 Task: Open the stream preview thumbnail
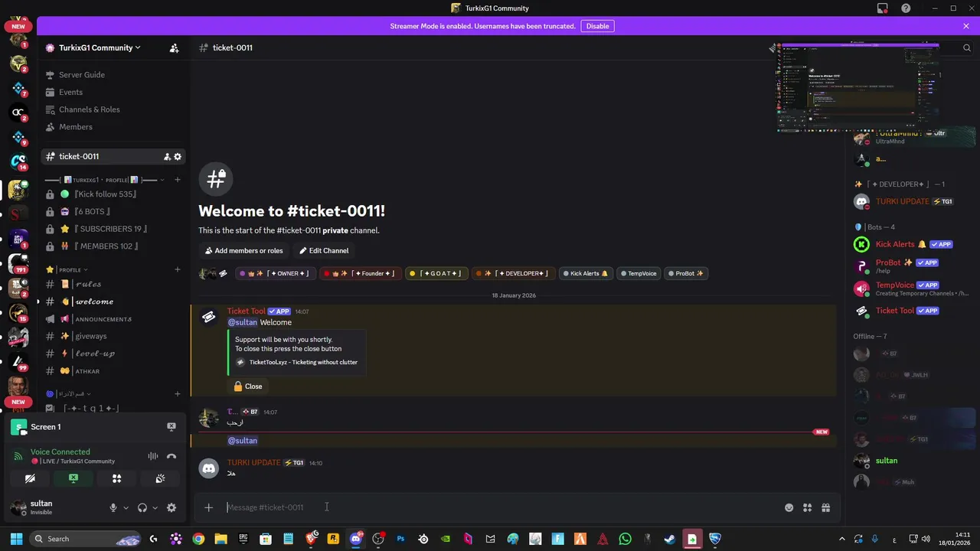click(857, 87)
